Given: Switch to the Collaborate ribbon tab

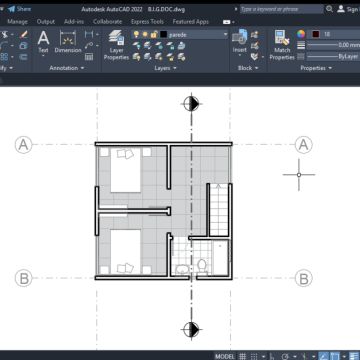Looking at the screenshot, I should point(107,22).
